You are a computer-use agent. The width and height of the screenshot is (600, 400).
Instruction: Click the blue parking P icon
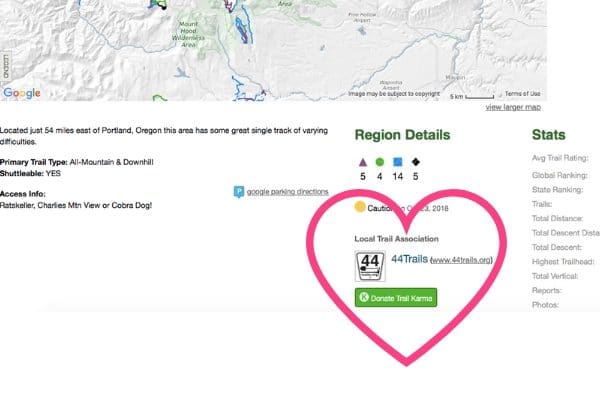tap(238, 191)
